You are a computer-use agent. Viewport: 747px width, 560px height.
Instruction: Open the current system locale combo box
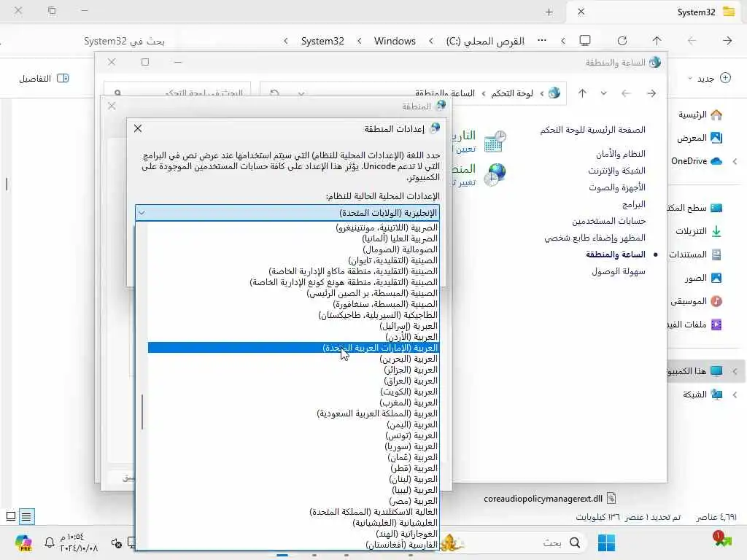click(x=287, y=213)
